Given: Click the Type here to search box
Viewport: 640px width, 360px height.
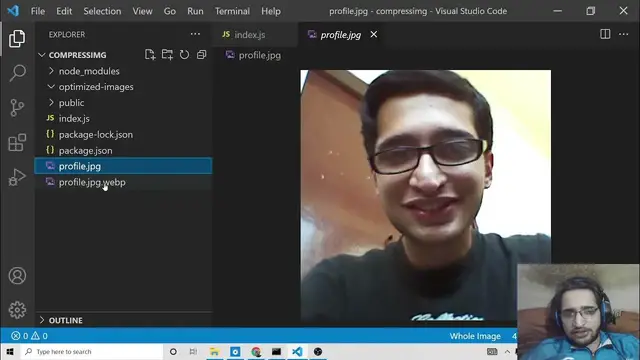Looking at the screenshot, I should coord(91,352).
